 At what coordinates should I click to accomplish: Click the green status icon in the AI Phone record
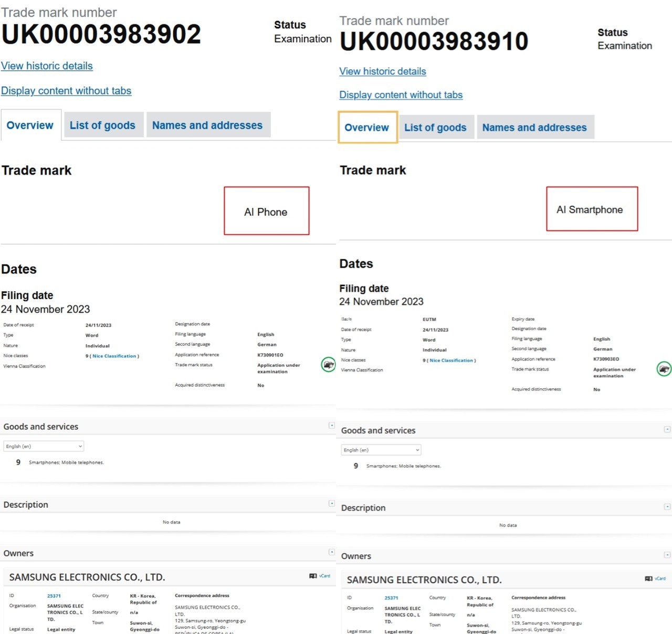[328, 364]
